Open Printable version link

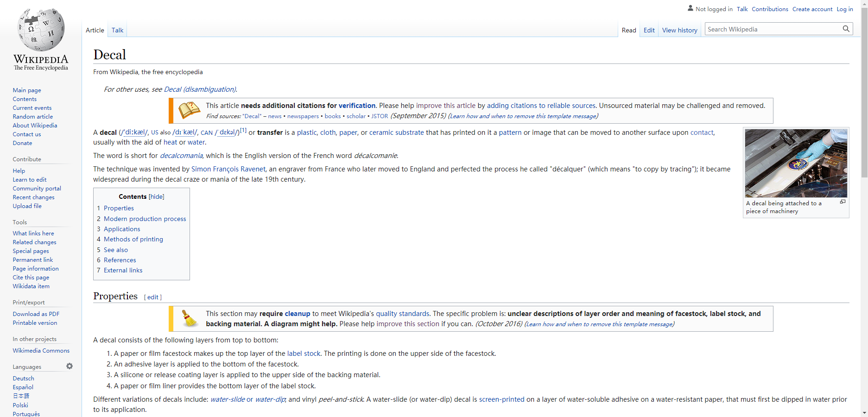[x=35, y=323]
